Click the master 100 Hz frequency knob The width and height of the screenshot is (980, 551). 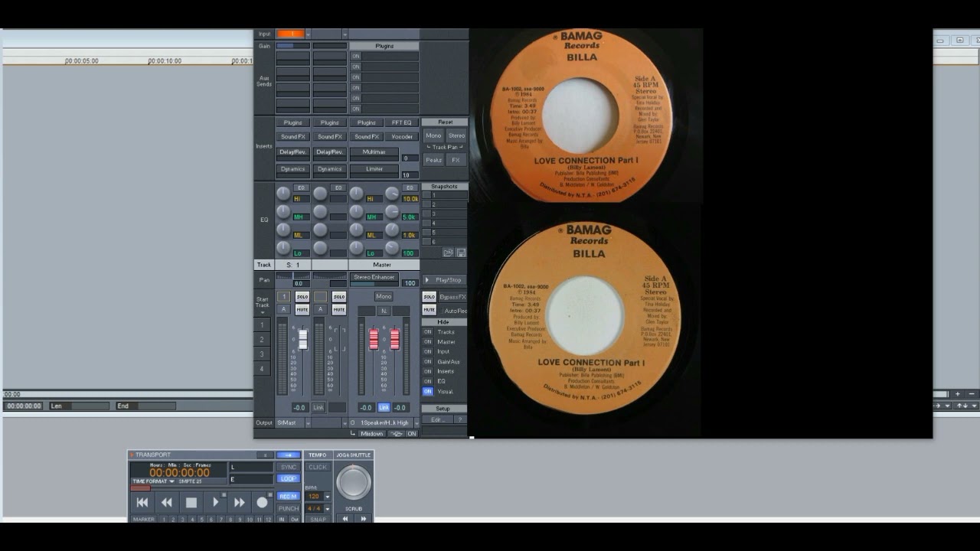[392, 248]
